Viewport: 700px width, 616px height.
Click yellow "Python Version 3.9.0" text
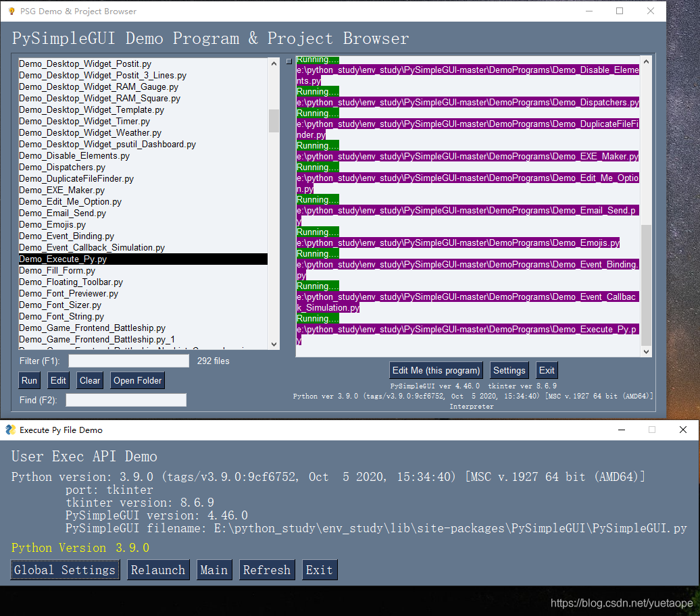[x=80, y=548]
